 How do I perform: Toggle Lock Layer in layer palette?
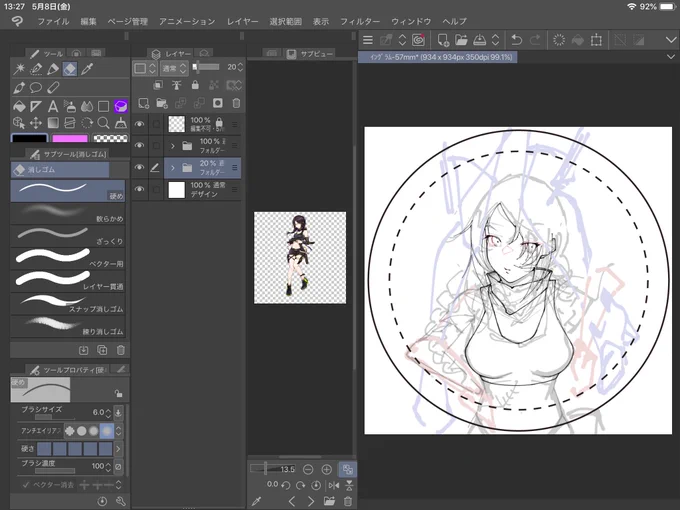coord(195,85)
